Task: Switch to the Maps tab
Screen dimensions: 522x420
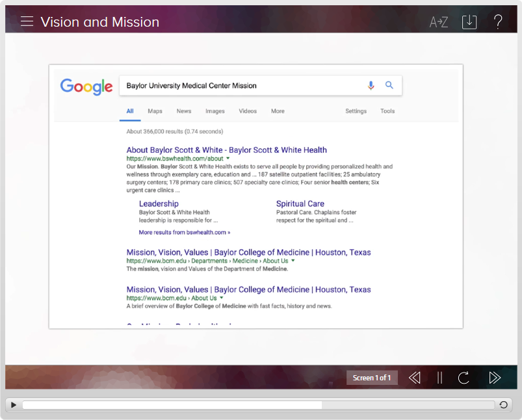Action: pos(155,111)
